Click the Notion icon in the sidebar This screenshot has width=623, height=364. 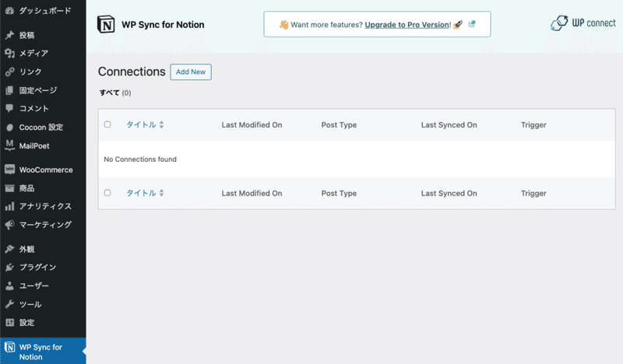[10, 347]
